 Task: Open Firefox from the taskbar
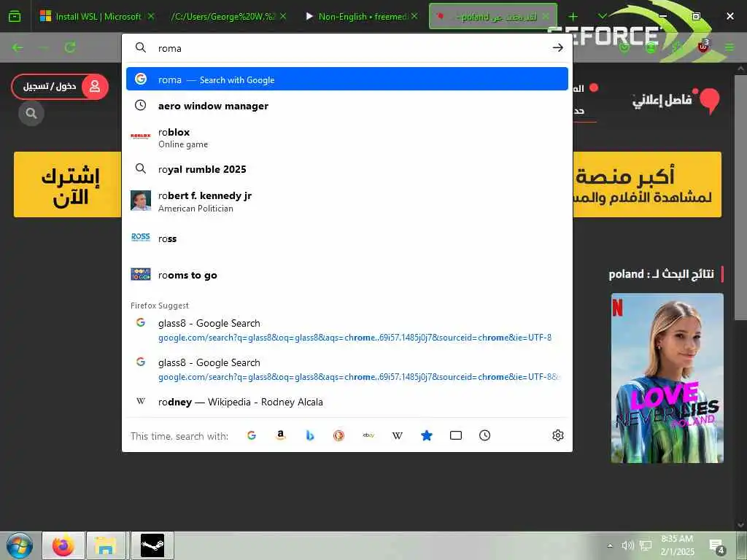click(x=63, y=545)
